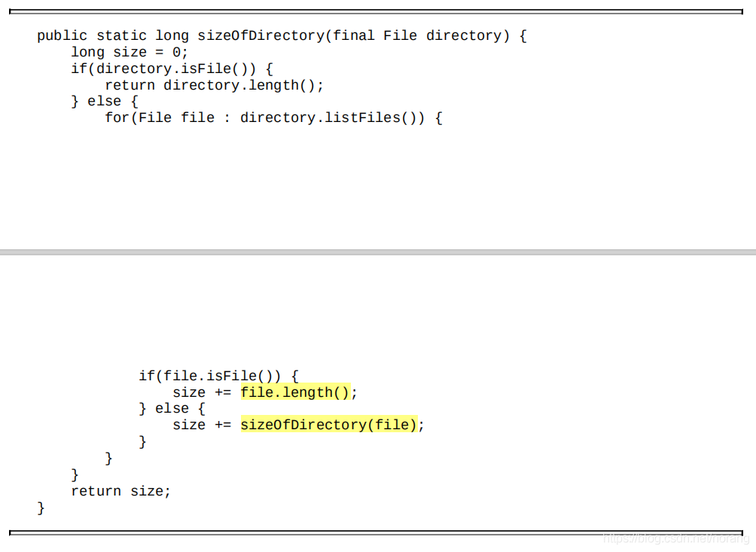Click the final closing brace of method
Screen dimensions: 756x552
pyautogui.click(x=41, y=508)
